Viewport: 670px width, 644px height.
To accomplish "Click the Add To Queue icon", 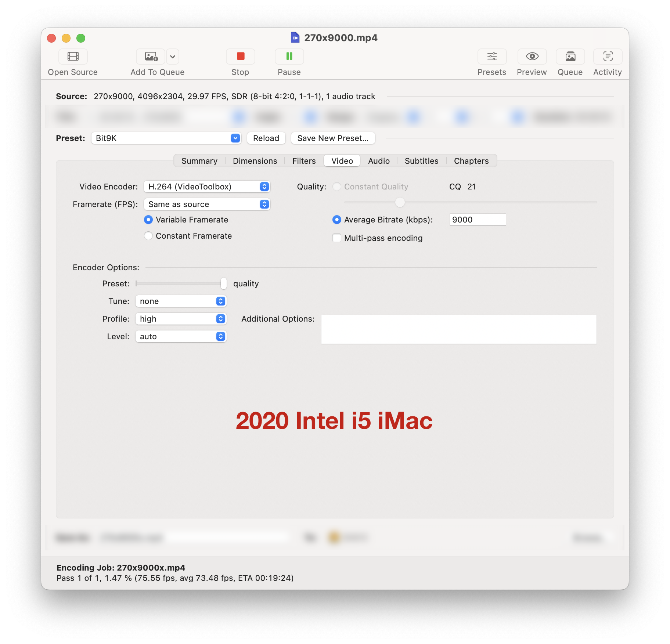I will point(151,57).
